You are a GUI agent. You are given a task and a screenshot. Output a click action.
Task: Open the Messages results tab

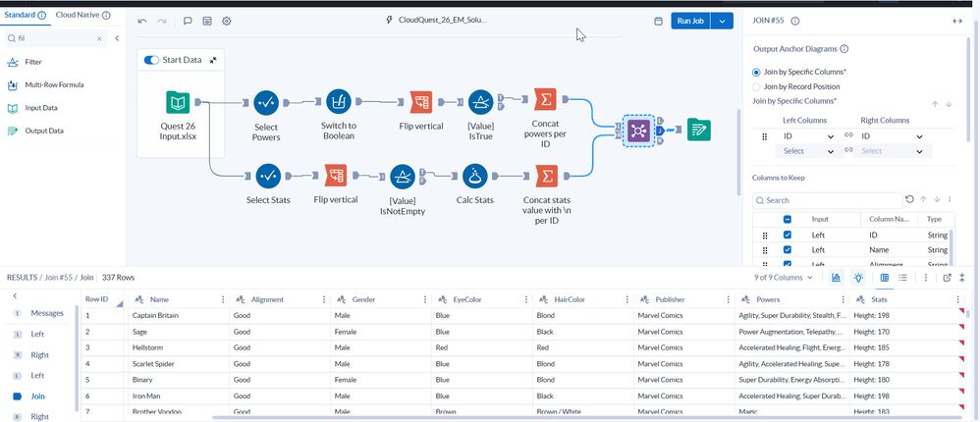47,313
